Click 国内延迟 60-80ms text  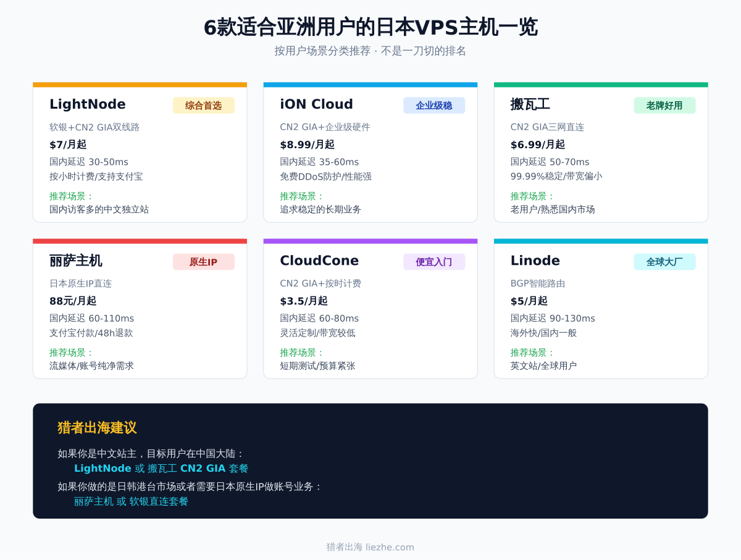pos(319,318)
